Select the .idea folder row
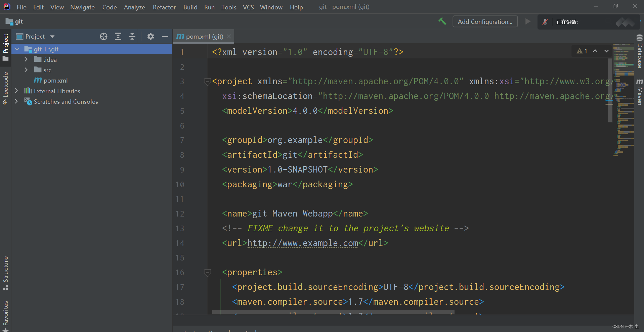This screenshot has height=332, width=644. (x=92, y=59)
